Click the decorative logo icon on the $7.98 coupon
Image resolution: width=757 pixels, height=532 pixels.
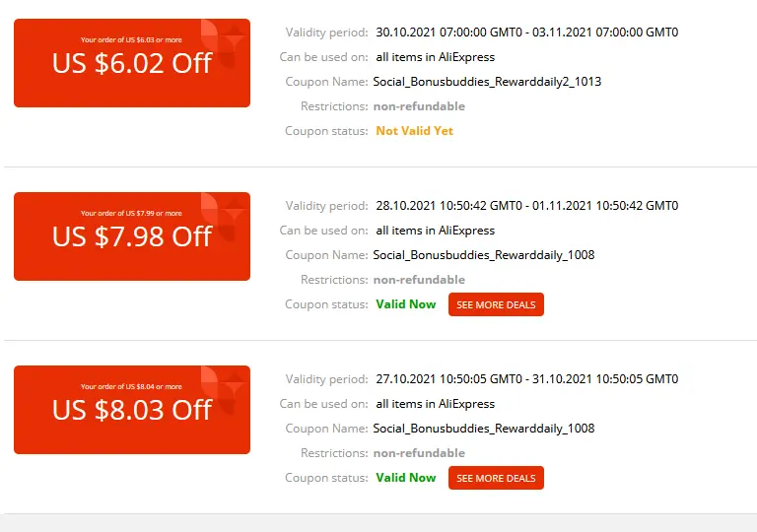click(224, 216)
